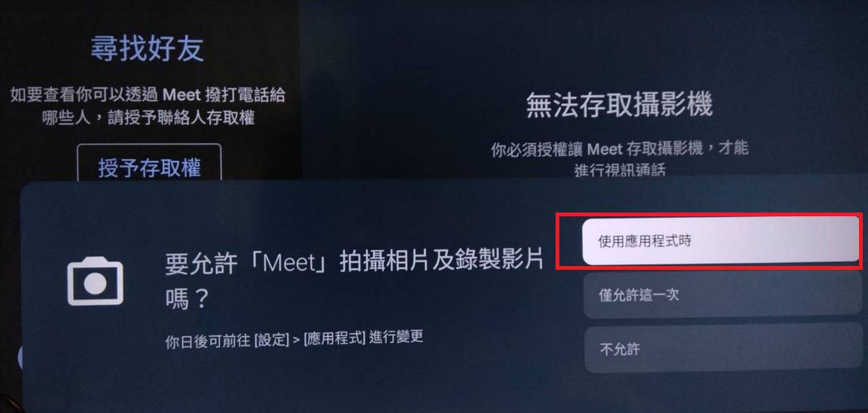Click the 進行視訊通話 text line
This screenshot has height=413, width=868.
coord(620,170)
